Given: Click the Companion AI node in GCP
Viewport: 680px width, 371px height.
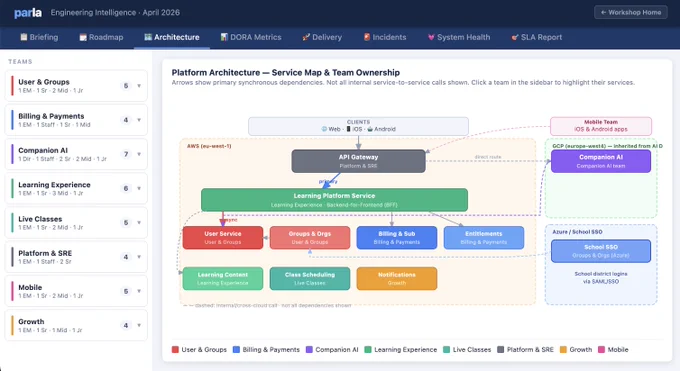Looking at the screenshot, I should [601, 161].
